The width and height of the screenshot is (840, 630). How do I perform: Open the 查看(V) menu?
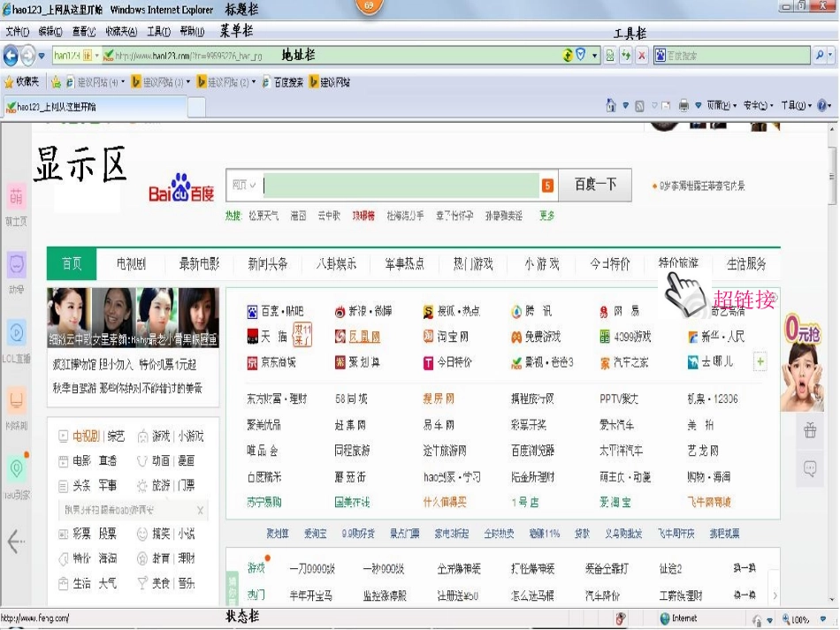(x=84, y=32)
